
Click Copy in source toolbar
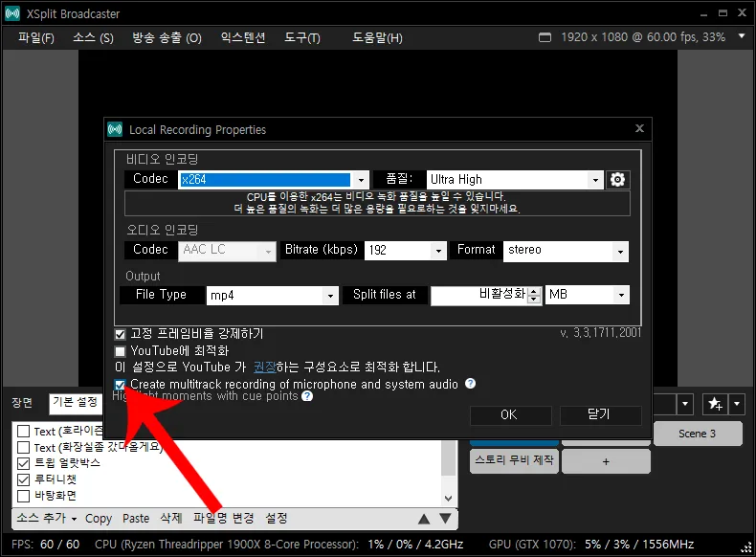(99, 519)
